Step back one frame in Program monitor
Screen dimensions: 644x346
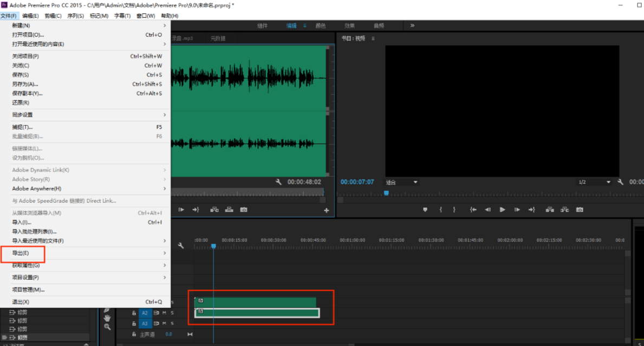(487, 210)
